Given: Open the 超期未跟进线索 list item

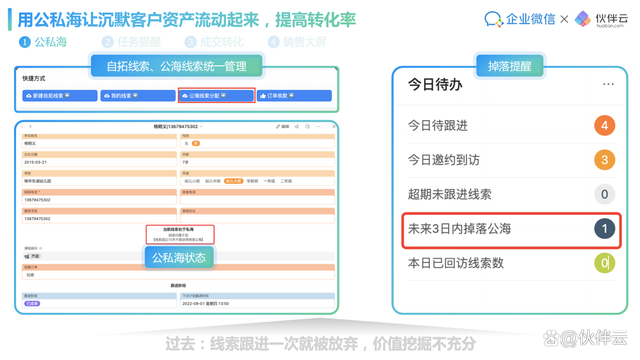Looking at the screenshot, I should click(511, 194).
